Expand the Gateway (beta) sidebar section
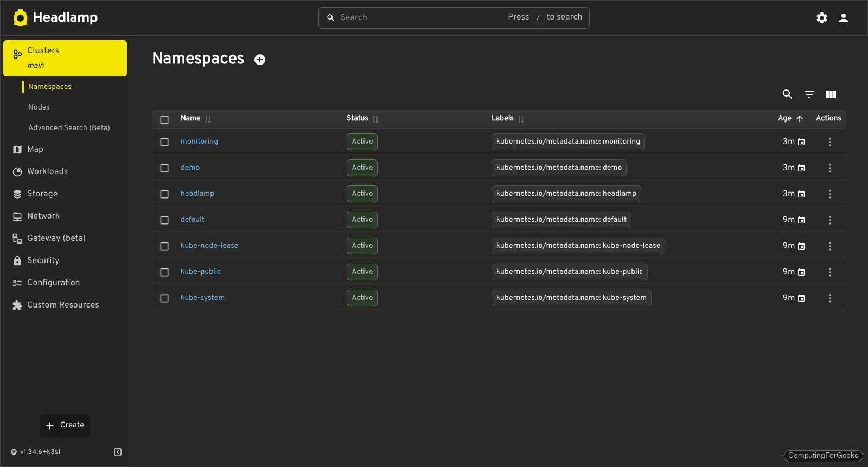This screenshot has height=467, width=868. (x=65, y=238)
